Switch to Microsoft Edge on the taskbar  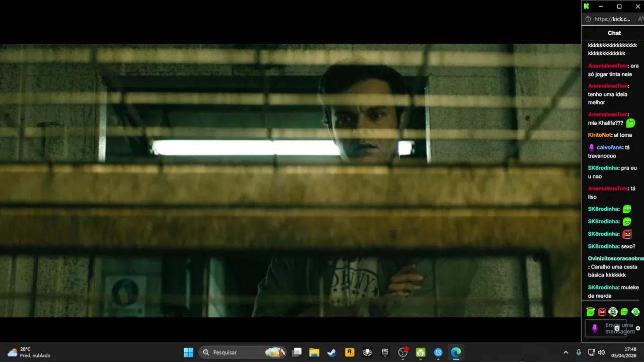(456, 352)
